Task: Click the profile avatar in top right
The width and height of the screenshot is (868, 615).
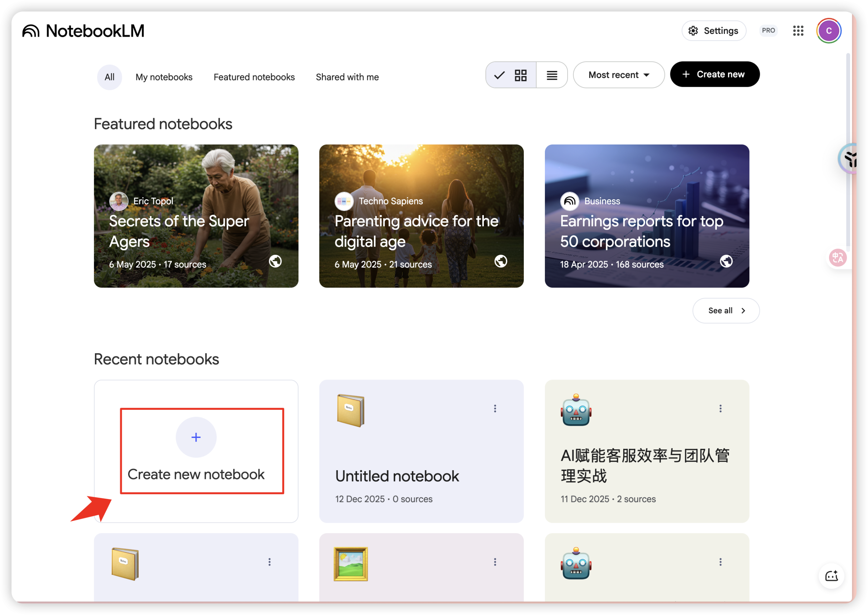Action: (829, 30)
